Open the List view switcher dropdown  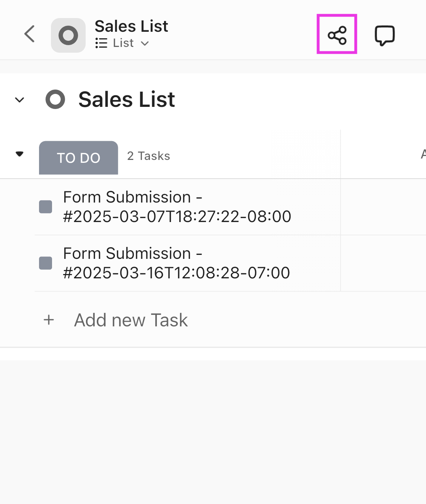pos(145,43)
